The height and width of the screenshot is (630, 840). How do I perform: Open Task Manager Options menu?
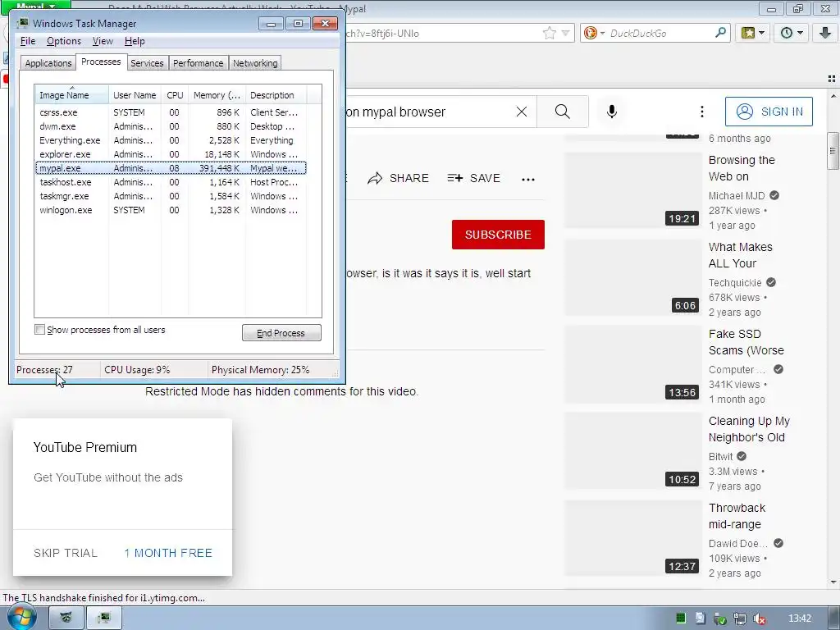(64, 41)
